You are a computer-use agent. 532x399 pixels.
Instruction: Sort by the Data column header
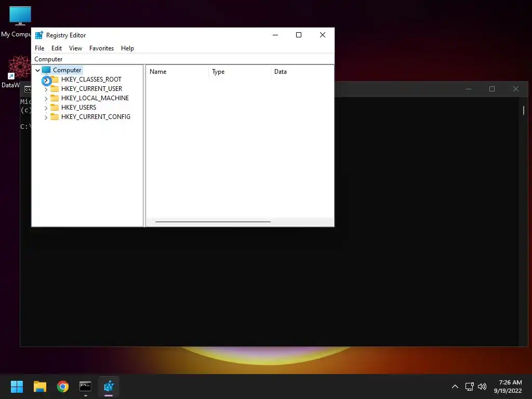pyautogui.click(x=302, y=72)
